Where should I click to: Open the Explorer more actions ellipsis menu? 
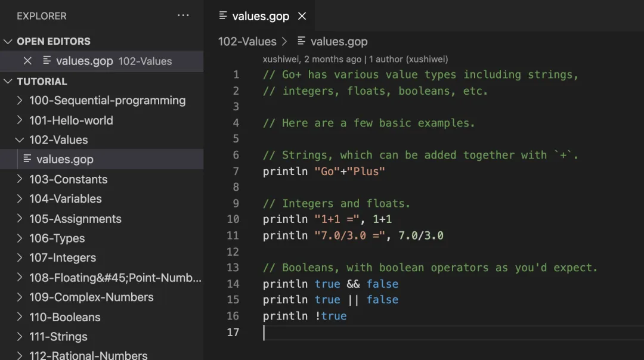click(x=183, y=15)
